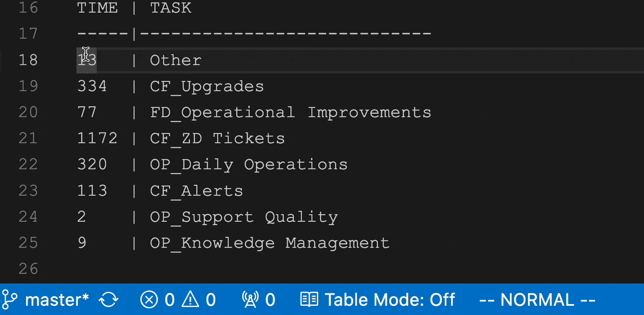Click line number 18 in gutter
This screenshot has width=644, height=315.
[x=28, y=60]
